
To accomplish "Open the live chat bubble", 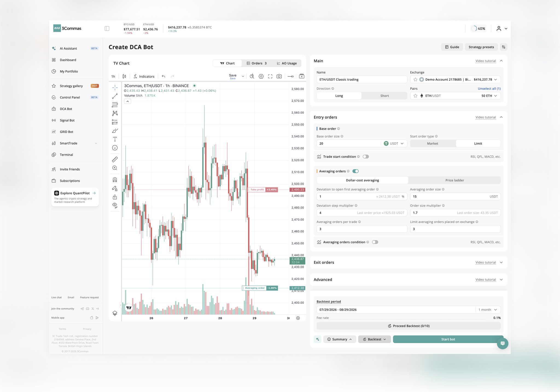I will tap(503, 343).
